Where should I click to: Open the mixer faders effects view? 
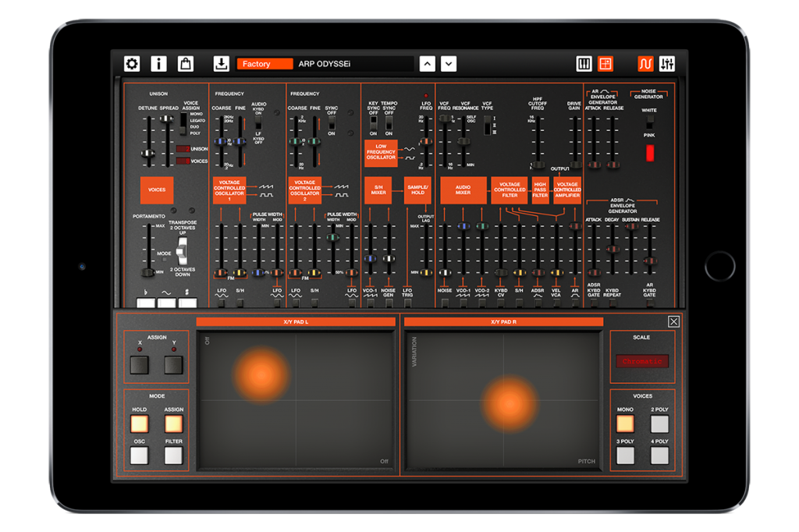click(x=667, y=64)
